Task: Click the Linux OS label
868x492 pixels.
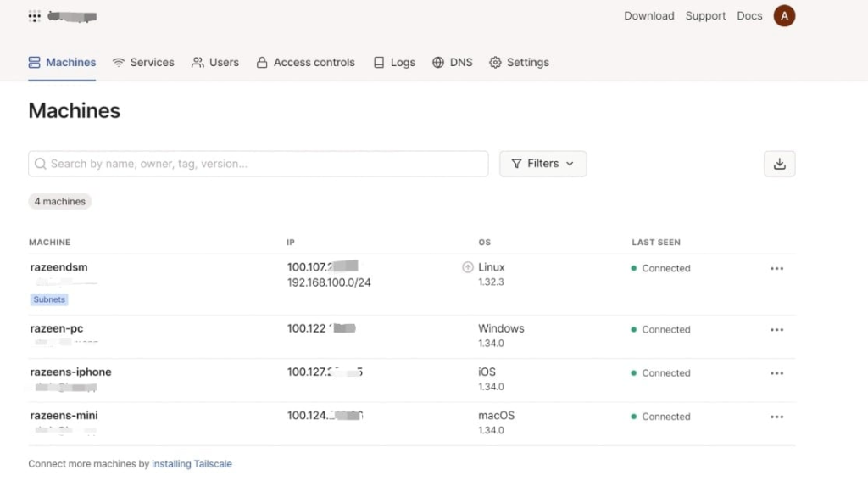Action: [x=492, y=267]
